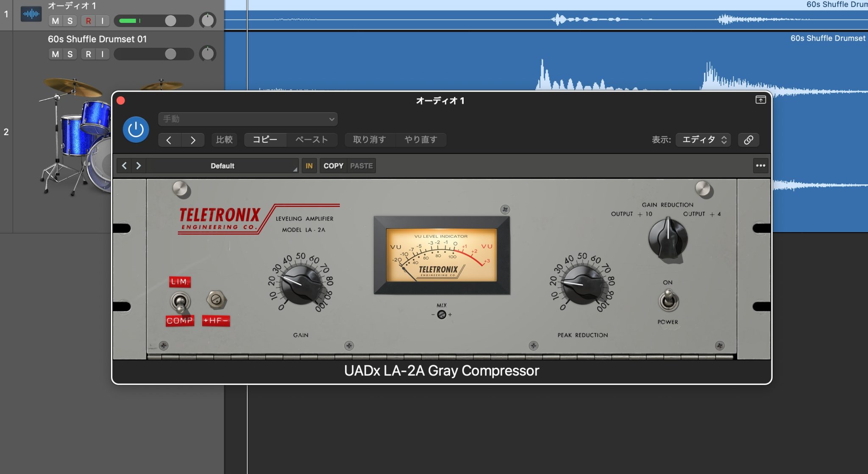
Task: Adjust the volume slider on オーディオ 1
Action: (x=171, y=20)
